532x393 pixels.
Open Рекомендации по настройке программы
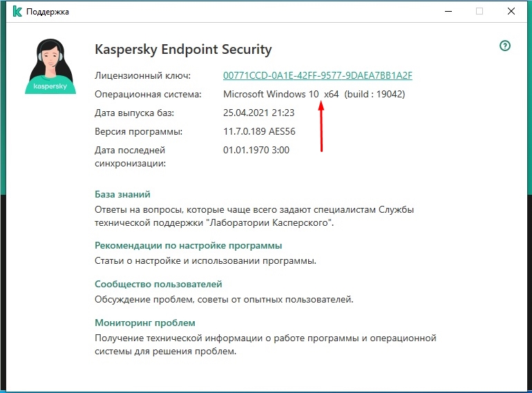tap(189, 245)
